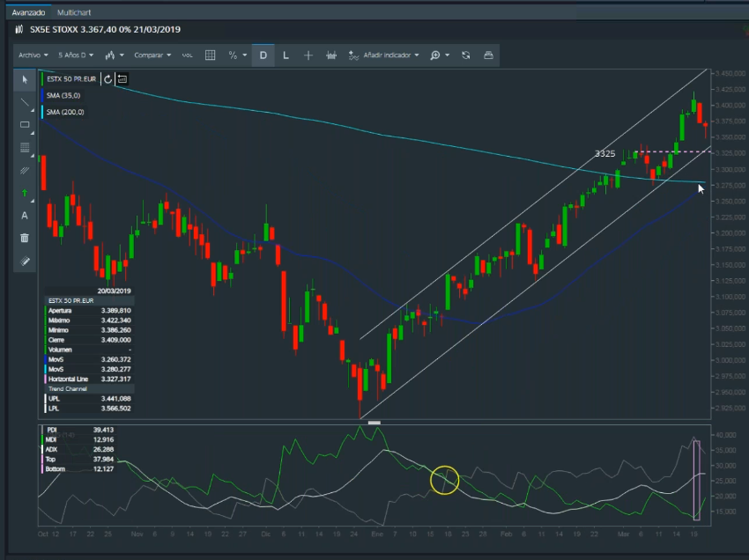The width and height of the screenshot is (749, 560).
Task: Toggle the chart grid display
Action: point(211,55)
